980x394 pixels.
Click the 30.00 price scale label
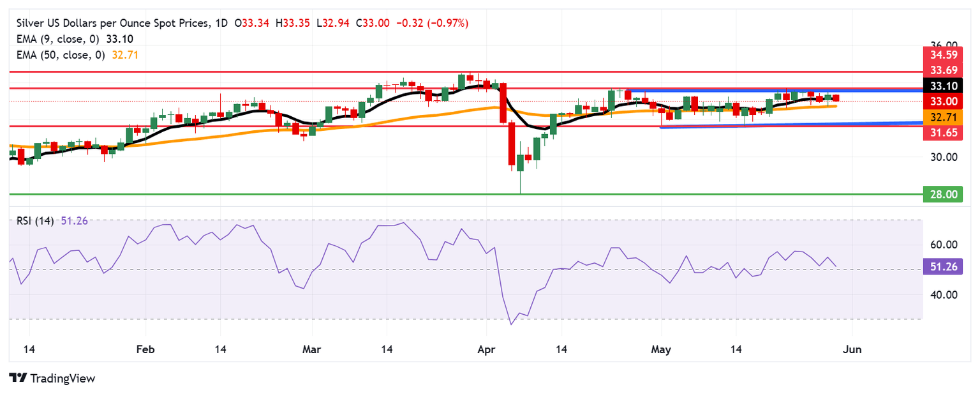(x=943, y=157)
